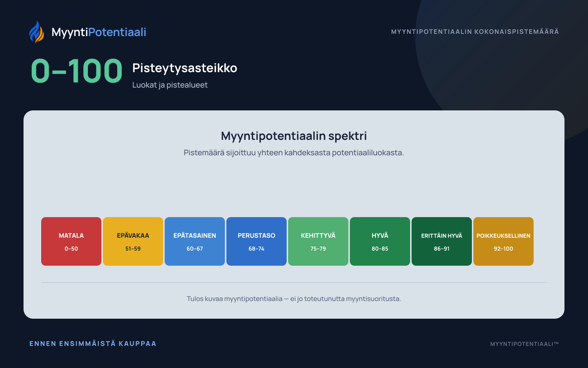
Task: Click the KEHITTYVÄ 75–79 green tile
Action: (x=318, y=241)
